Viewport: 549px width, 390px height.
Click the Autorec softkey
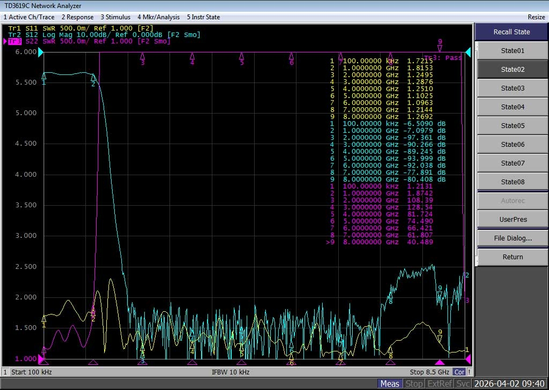[512, 201]
